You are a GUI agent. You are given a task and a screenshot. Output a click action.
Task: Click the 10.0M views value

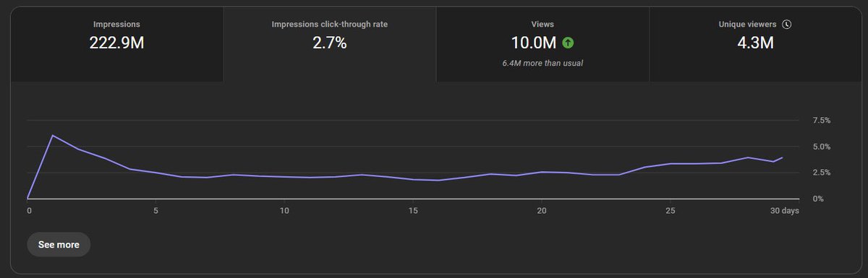[534, 43]
